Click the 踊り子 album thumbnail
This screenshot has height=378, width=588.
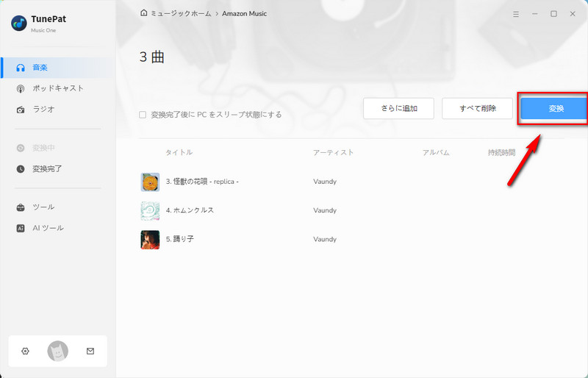tap(150, 240)
